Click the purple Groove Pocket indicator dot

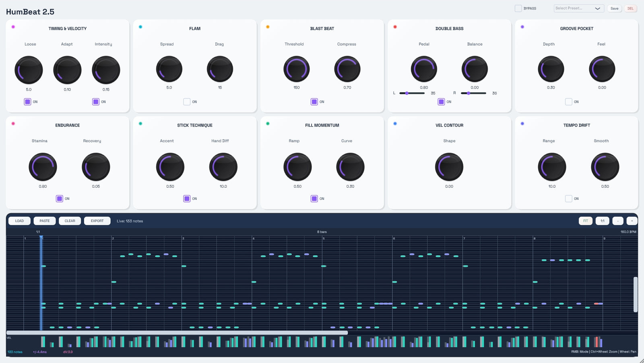522,27
